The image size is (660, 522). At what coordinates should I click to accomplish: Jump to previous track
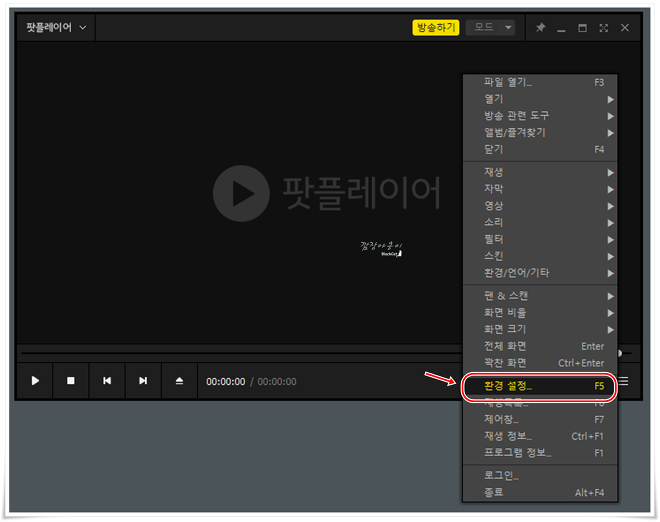coord(107,381)
